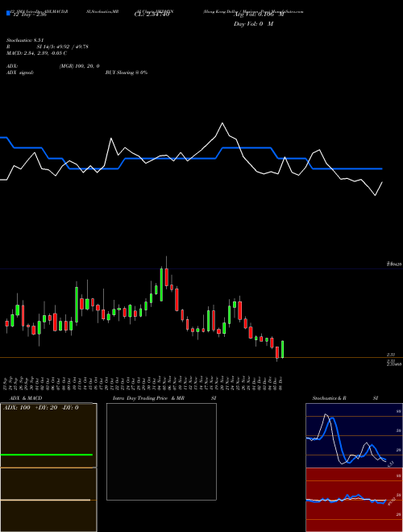Click the last green candlestick on chart
403x532 pixels.
[x=282, y=350]
